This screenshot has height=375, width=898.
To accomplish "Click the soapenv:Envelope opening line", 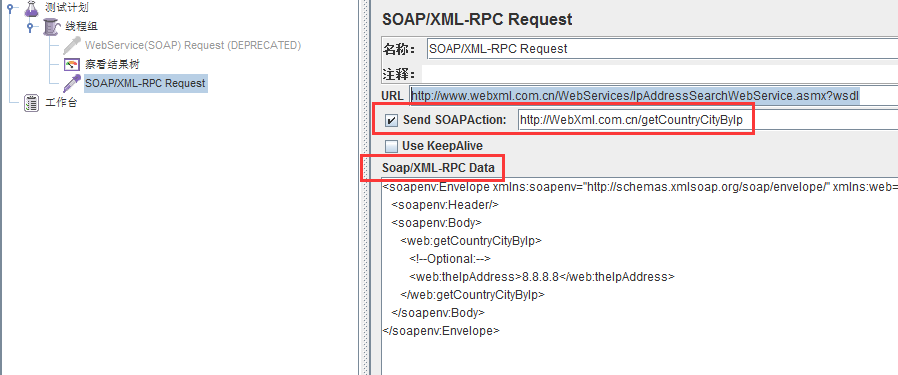I will tap(640, 187).
